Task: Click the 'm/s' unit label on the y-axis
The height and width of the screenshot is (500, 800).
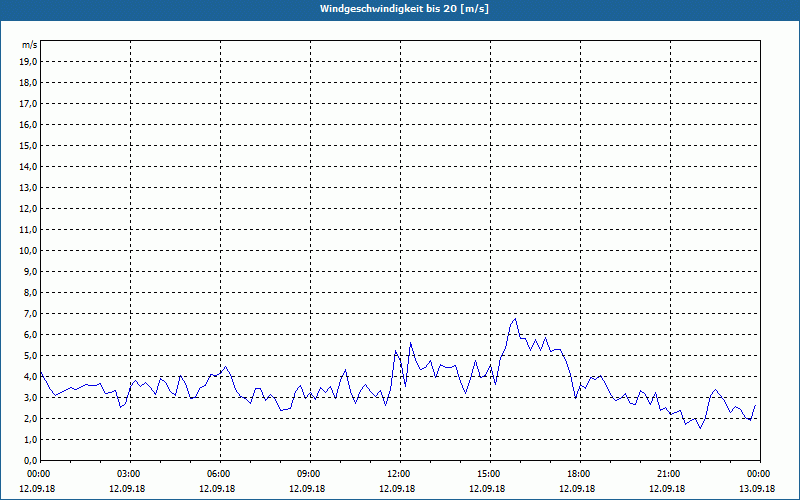Action: click(x=30, y=45)
